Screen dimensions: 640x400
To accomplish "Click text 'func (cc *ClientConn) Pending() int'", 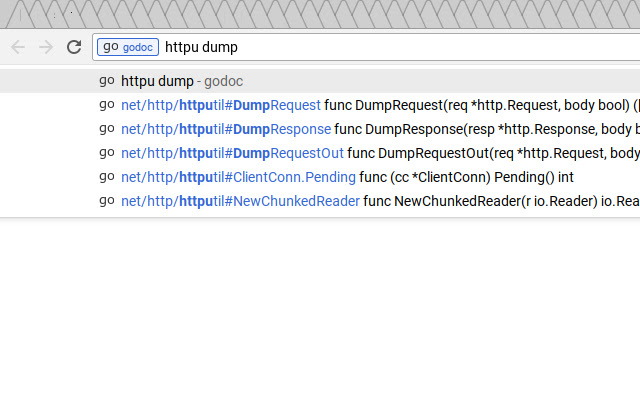I will (467, 178).
